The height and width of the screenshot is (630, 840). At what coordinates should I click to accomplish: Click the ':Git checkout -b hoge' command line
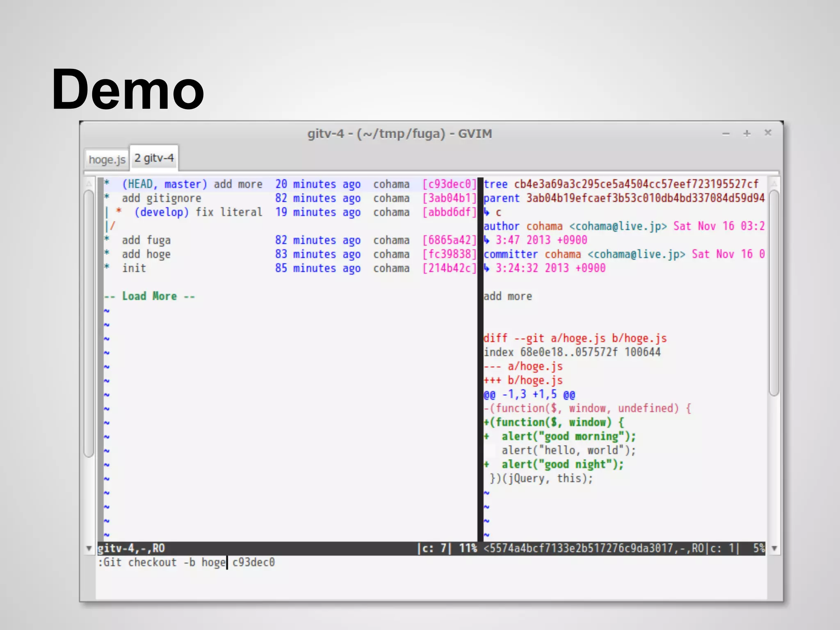tap(186, 562)
